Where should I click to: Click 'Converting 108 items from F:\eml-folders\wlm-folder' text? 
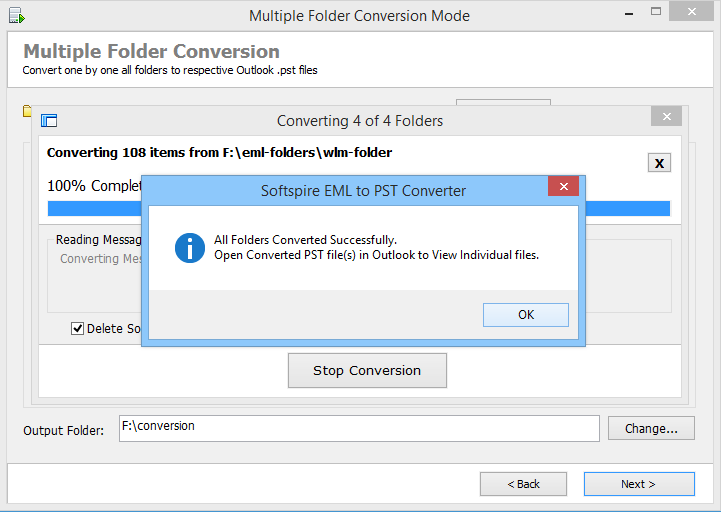click(x=219, y=153)
